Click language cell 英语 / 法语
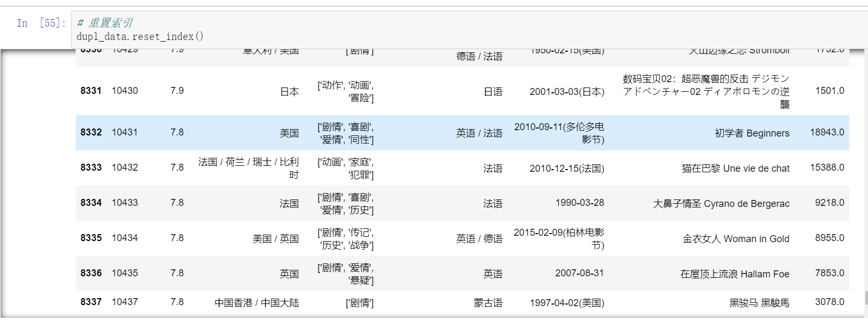This screenshot has height=320, width=868. pos(479,133)
